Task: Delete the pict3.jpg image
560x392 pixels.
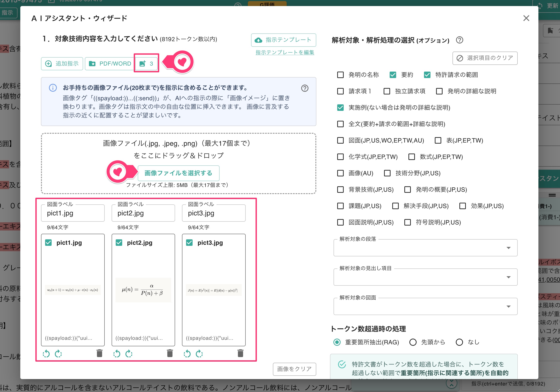Action: pos(240,353)
